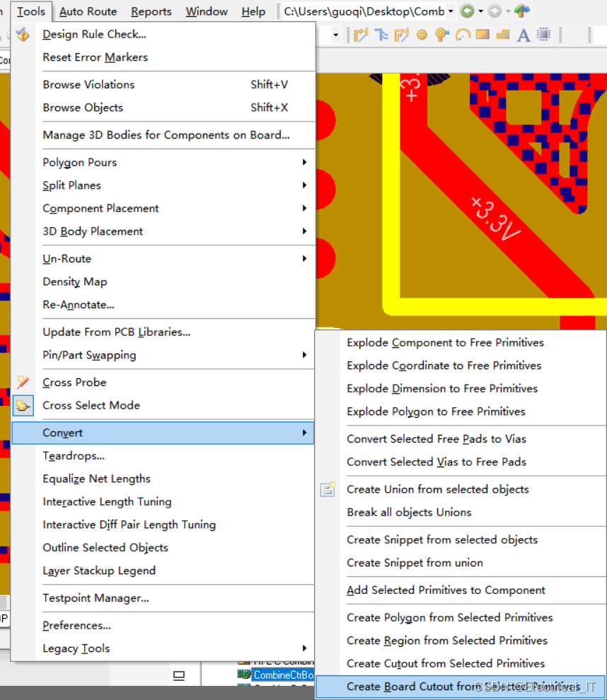Expand the 3D Body Placement submenu
The image size is (607, 700).
pos(163,231)
